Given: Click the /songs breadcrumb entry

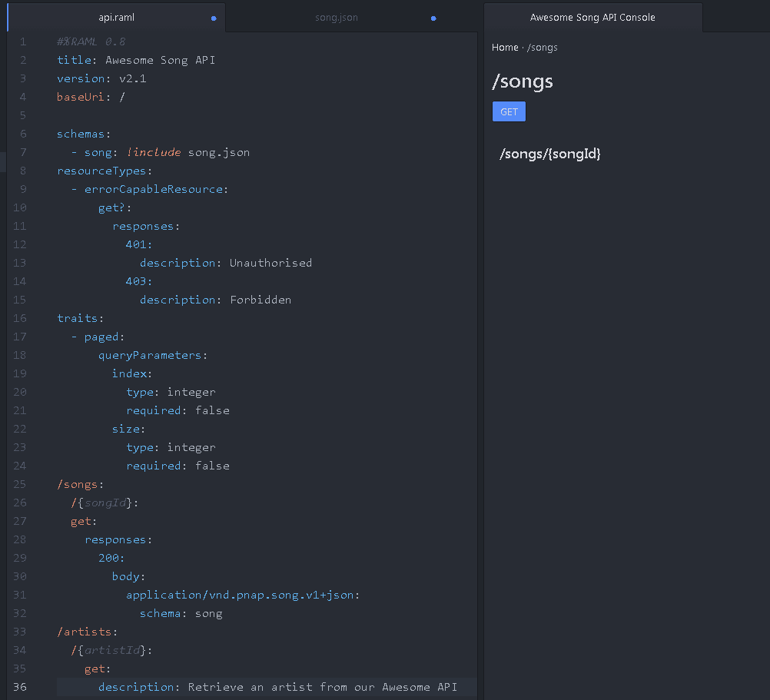Looking at the screenshot, I should pos(542,48).
